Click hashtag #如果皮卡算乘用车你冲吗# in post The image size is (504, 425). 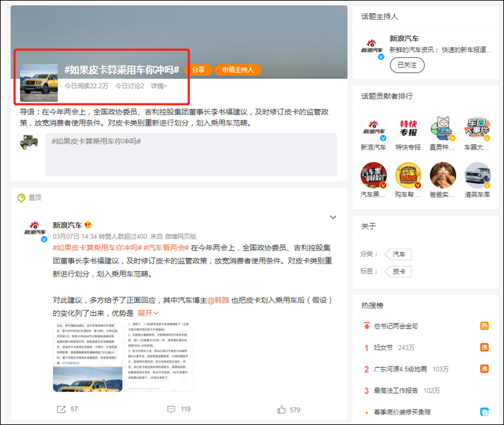coord(97,248)
